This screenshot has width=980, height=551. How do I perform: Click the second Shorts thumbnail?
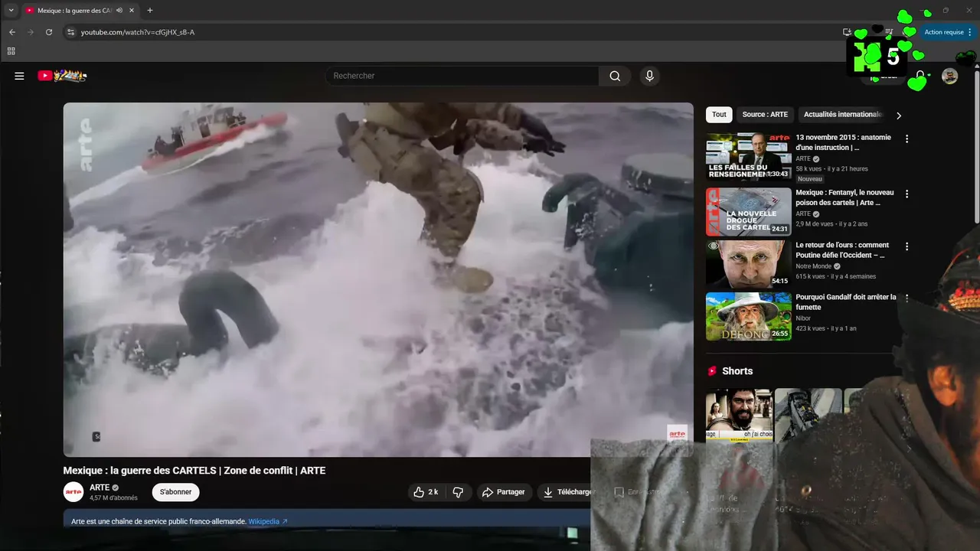(808, 414)
